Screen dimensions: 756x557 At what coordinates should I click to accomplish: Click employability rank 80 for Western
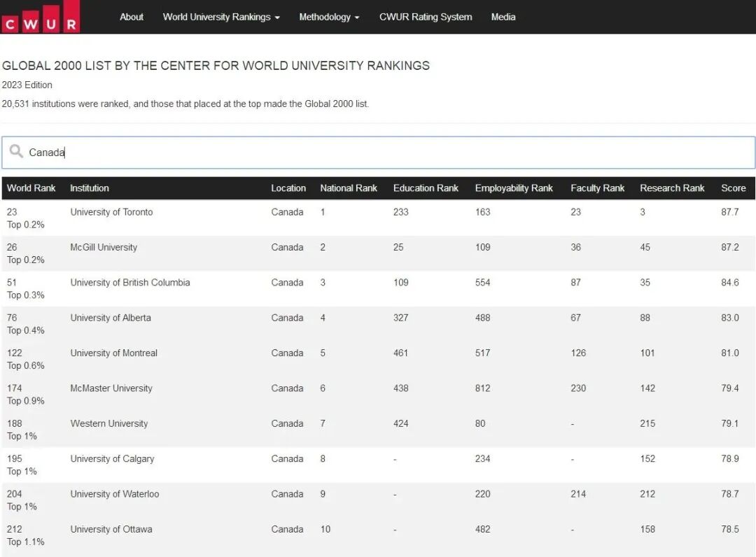[x=480, y=423]
